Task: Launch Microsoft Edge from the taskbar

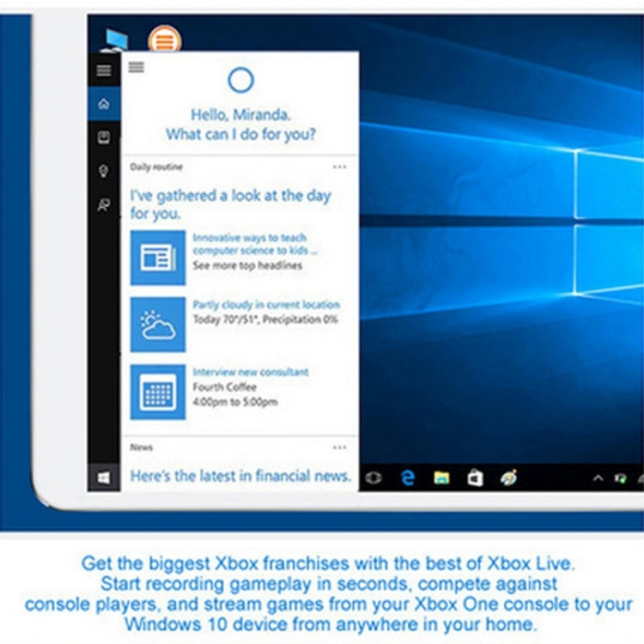Action: point(408,477)
